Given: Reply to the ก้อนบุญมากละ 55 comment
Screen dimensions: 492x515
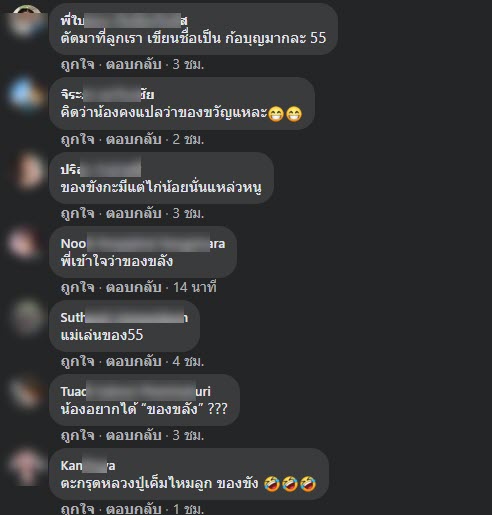Looking at the screenshot, I should [134, 65].
